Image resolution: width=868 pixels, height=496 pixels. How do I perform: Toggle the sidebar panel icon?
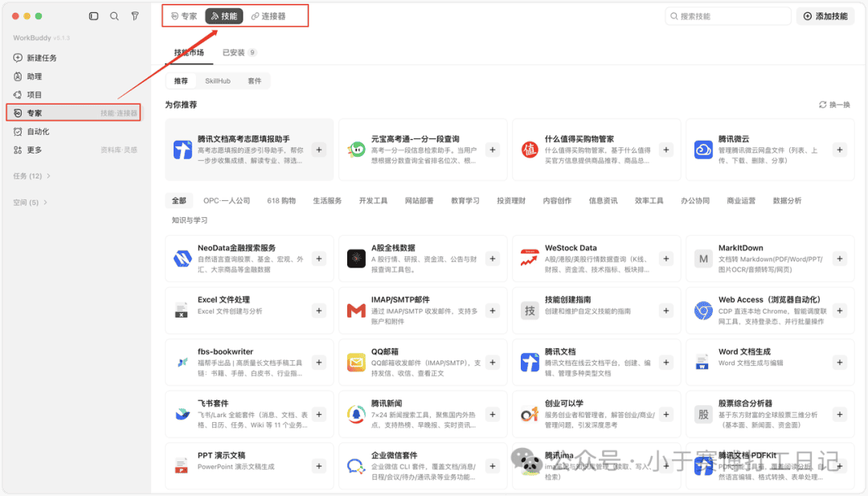pyautogui.click(x=93, y=16)
